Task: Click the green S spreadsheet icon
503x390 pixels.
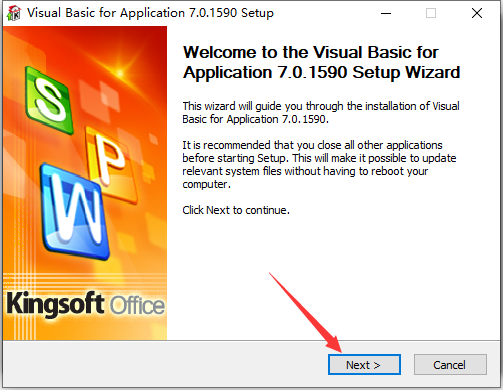Action: 49,100
